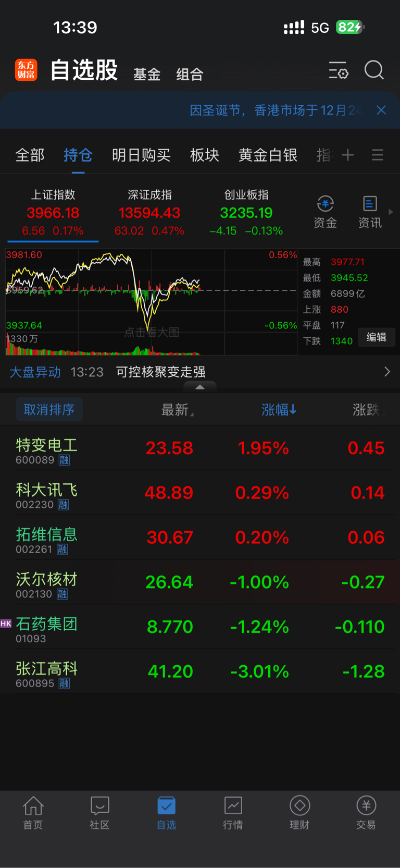Toggle 涨幅 column sort order
The image size is (400, 868).
[279, 410]
